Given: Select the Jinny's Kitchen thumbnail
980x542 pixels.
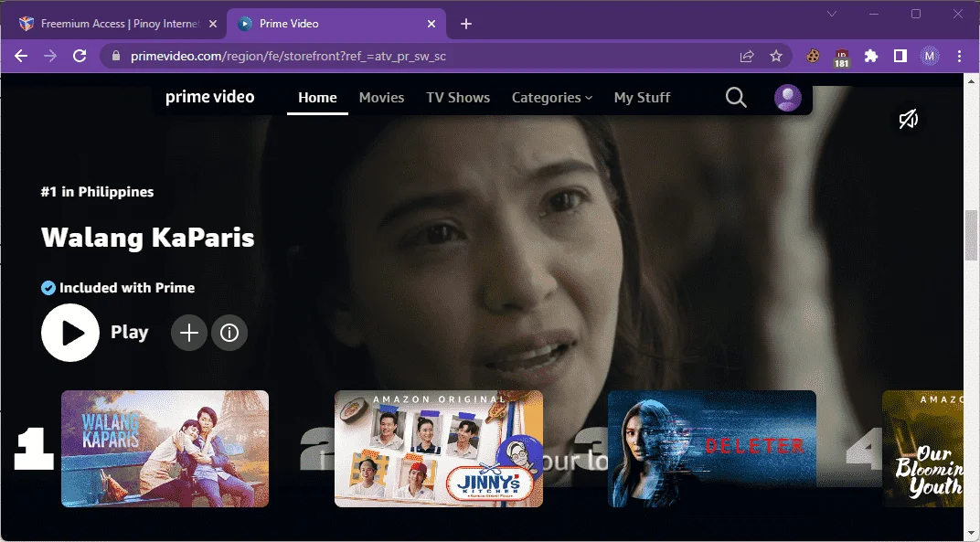Looking at the screenshot, I should click(x=439, y=448).
